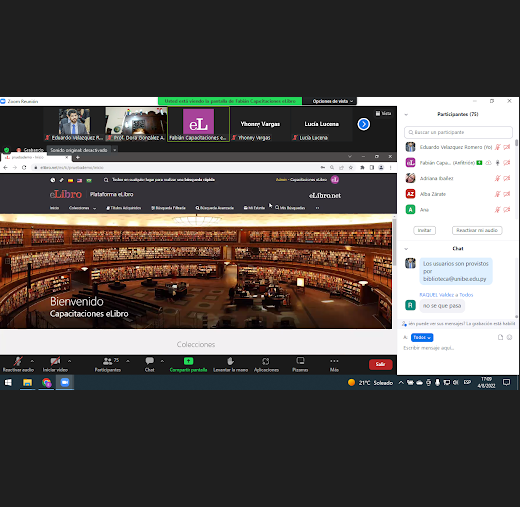Expand the Opciones de vista dropdown

point(332,101)
